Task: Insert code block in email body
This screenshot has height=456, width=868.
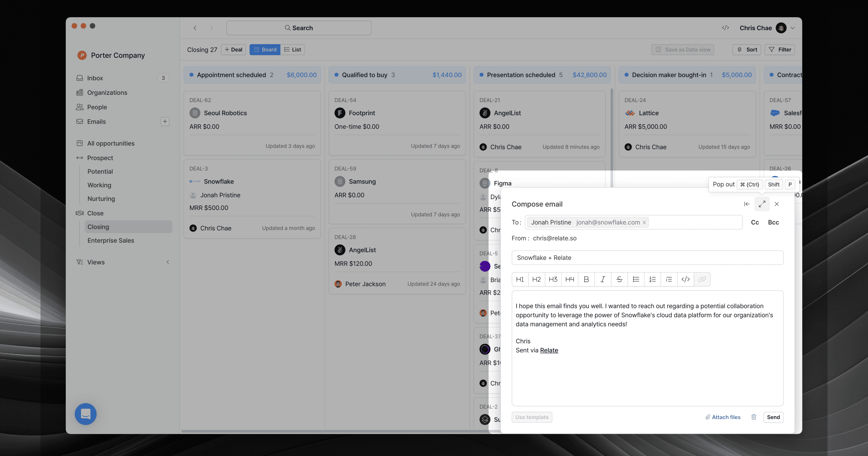Action: 685,279
